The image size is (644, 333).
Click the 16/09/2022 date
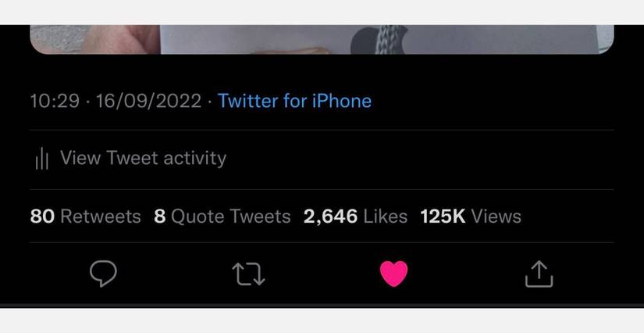[x=148, y=101]
